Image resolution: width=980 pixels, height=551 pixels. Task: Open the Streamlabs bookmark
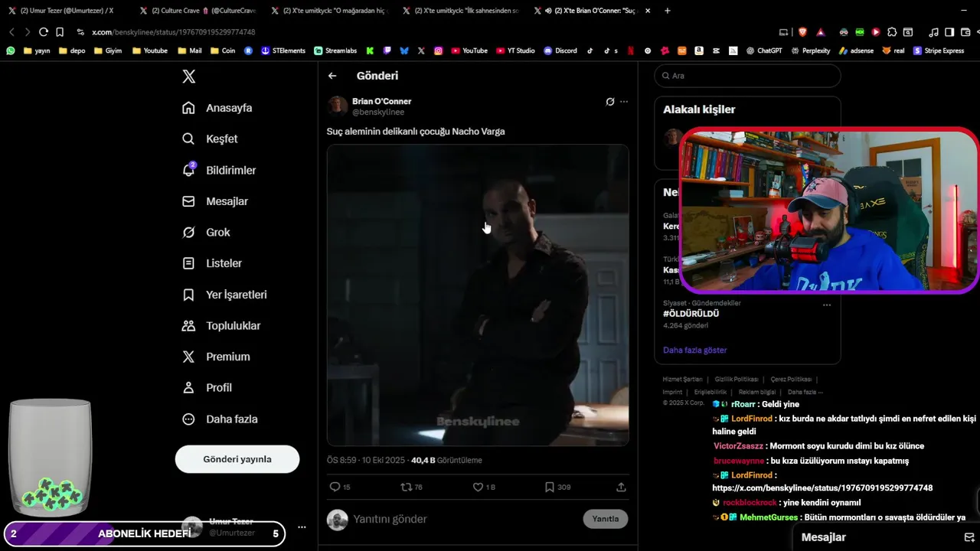click(335, 51)
